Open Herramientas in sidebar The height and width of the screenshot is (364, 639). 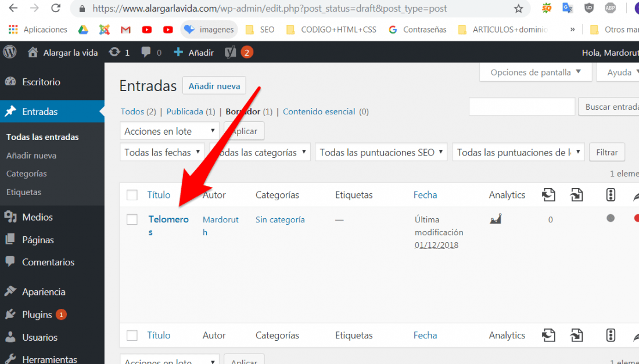52,359
